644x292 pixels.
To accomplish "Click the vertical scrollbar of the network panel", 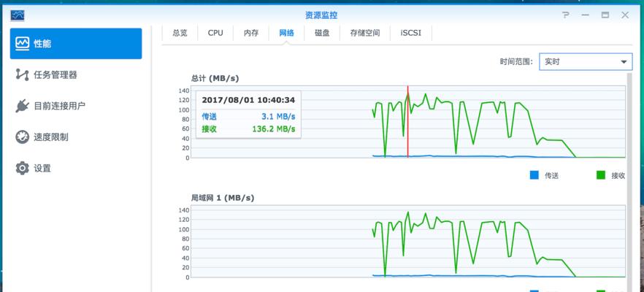I will 629,181.
